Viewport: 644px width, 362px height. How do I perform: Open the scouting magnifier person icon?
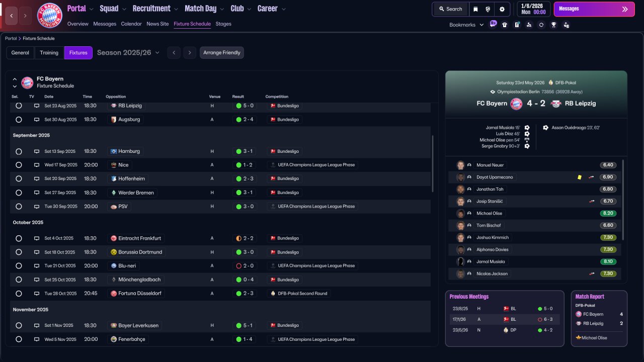(529, 25)
